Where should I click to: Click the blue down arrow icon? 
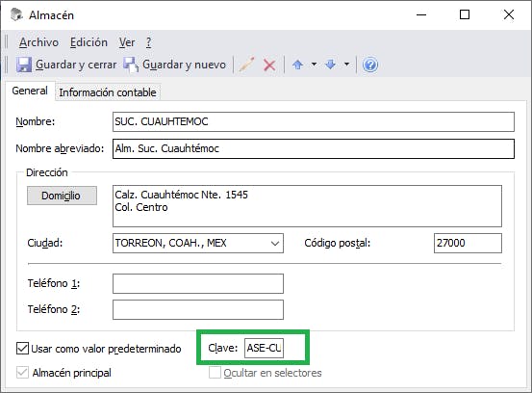pos(331,65)
